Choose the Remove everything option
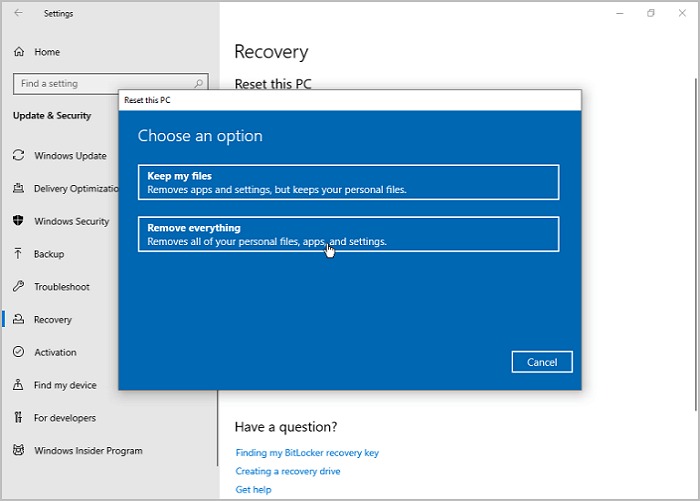 (348, 234)
